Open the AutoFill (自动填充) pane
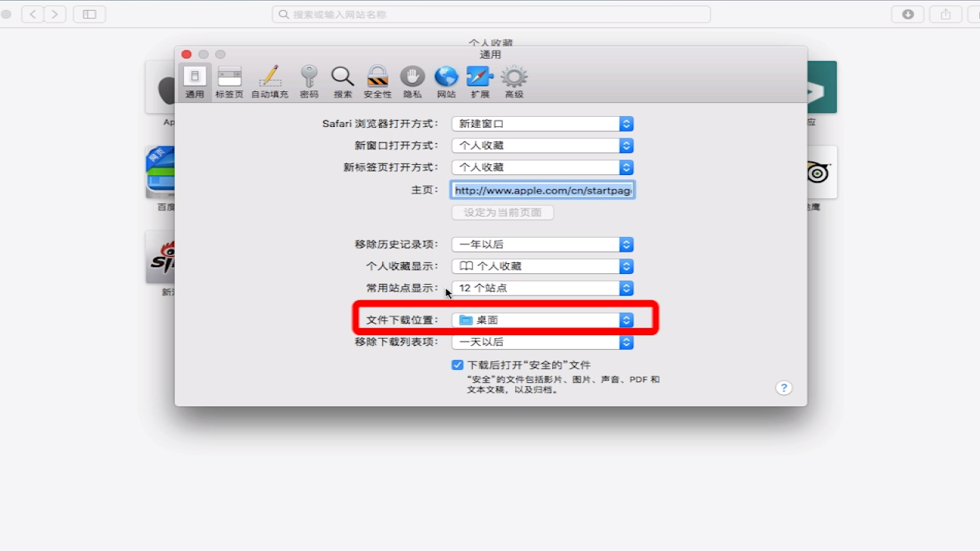Viewport: 980px width, 551px height. [x=270, y=82]
